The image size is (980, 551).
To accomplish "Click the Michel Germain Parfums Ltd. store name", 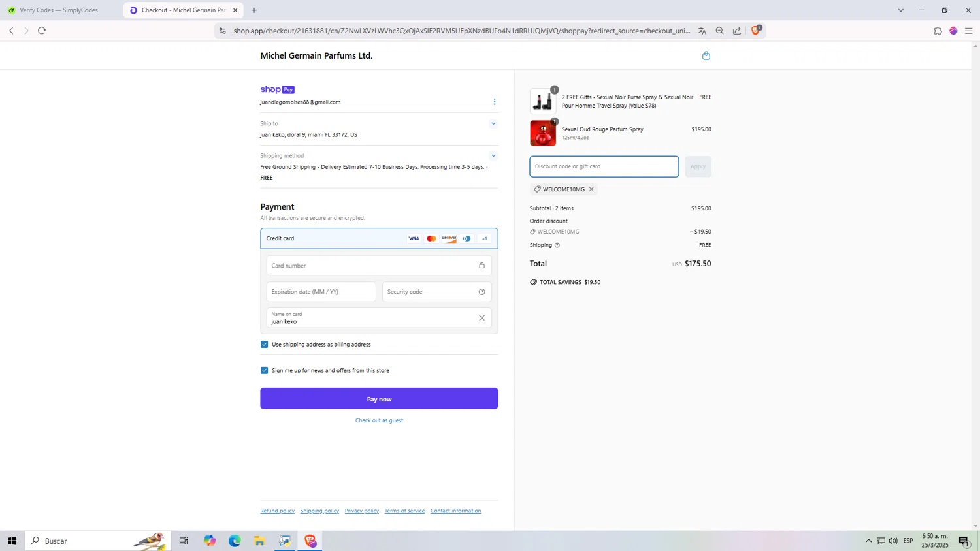I will [316, 56].
